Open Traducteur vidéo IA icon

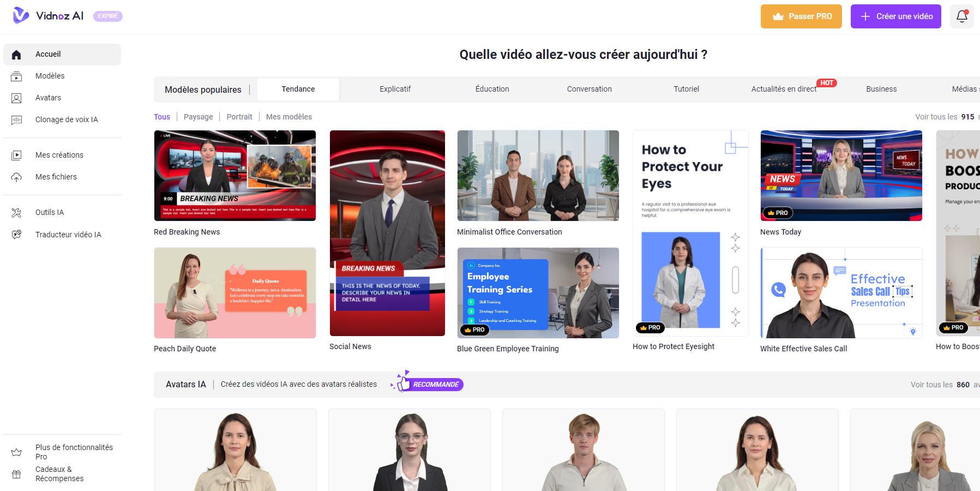(17, 235)
